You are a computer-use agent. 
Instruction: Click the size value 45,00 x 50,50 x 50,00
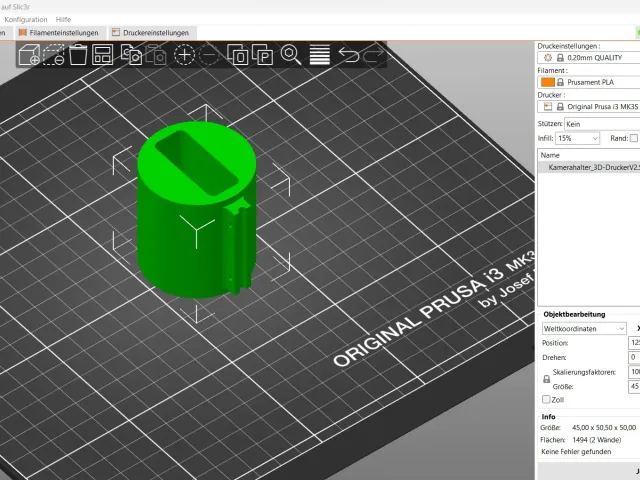tap(604, 428)
